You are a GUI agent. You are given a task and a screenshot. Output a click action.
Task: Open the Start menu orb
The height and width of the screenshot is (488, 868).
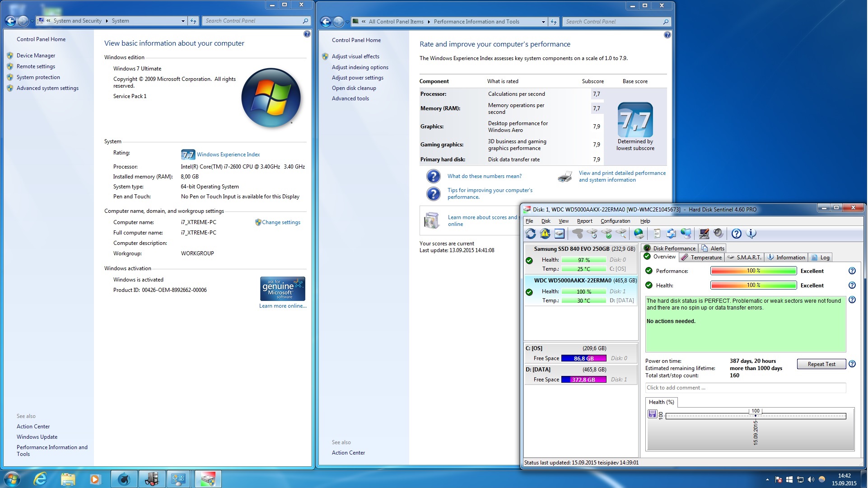pos(12,479)
